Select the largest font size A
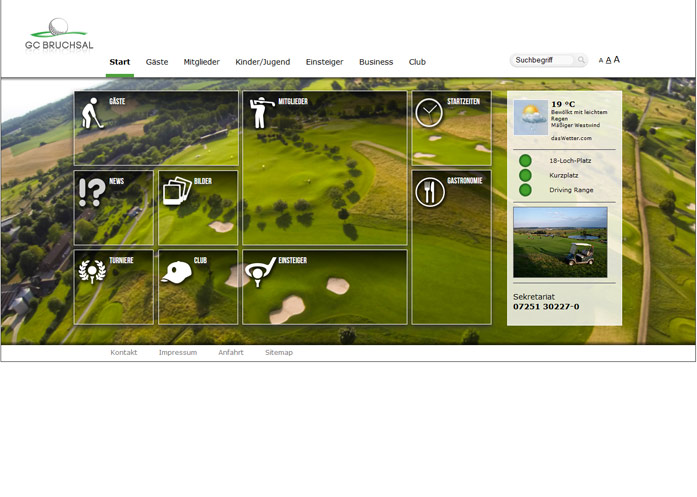Viewport: 697px width, 497px height. click(x=617, y=60)
